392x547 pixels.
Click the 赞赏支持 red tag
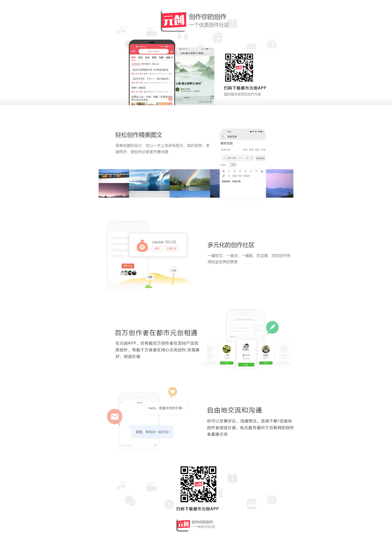[x=128, y=266]
